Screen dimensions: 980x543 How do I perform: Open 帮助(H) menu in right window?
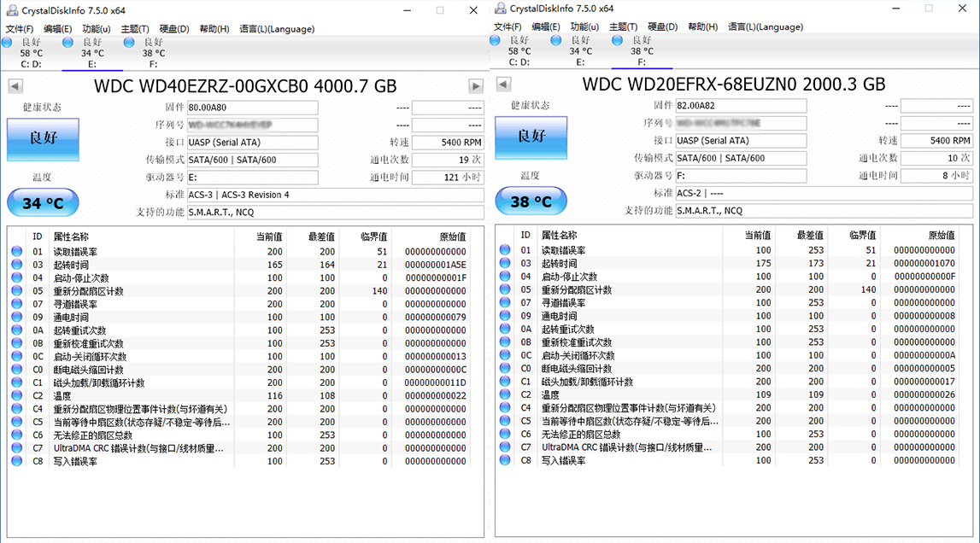(x=702, y=26)
